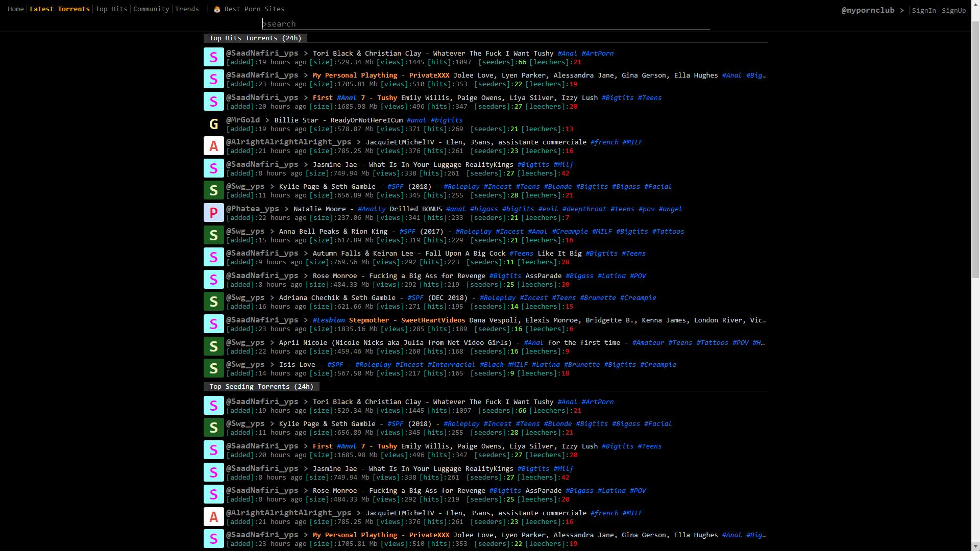Click the Top Seeding Torrents (24h) heading
Screen dimensions: 980x551
tap(261, 387)
